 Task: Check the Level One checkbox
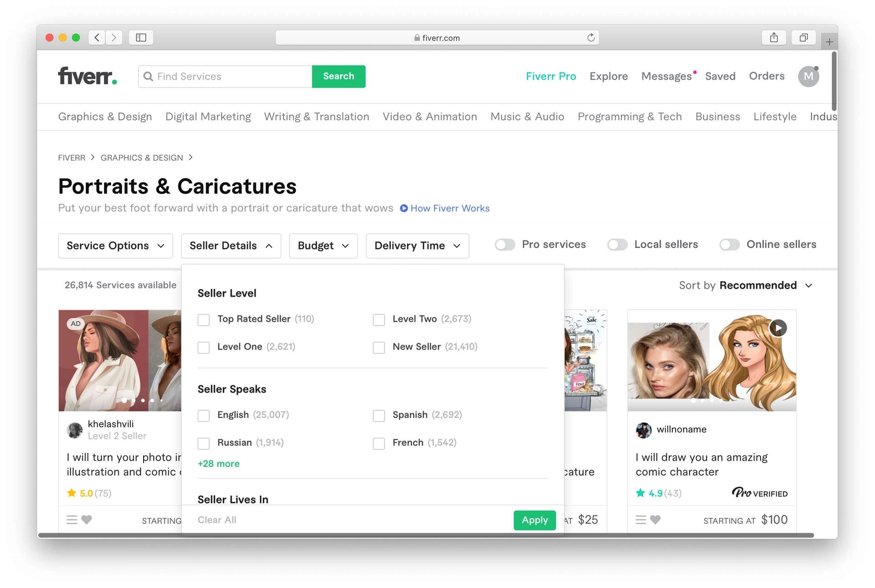click(x=204, y=347)
